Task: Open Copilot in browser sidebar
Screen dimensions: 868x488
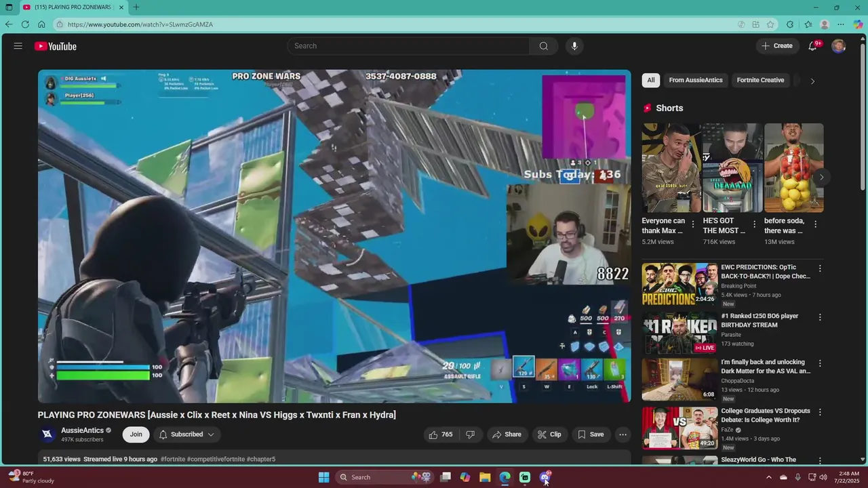Action: [x=859, y=24]
